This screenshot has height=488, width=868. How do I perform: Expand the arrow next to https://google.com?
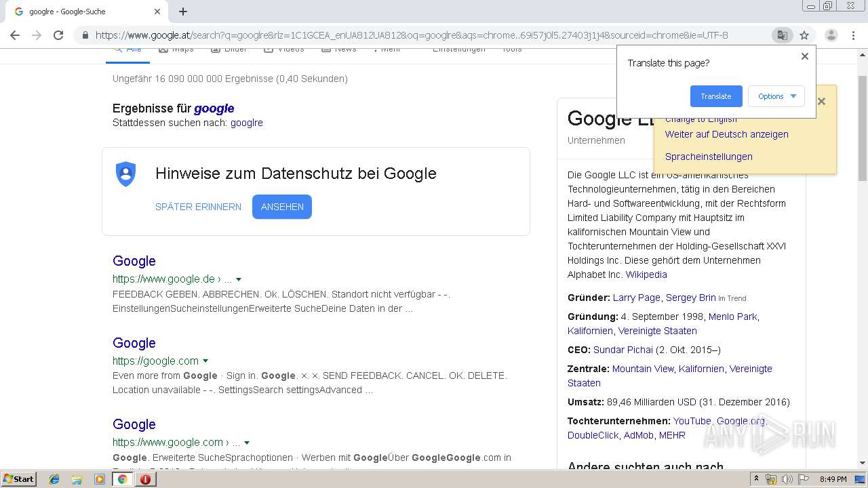click(205, 361)
